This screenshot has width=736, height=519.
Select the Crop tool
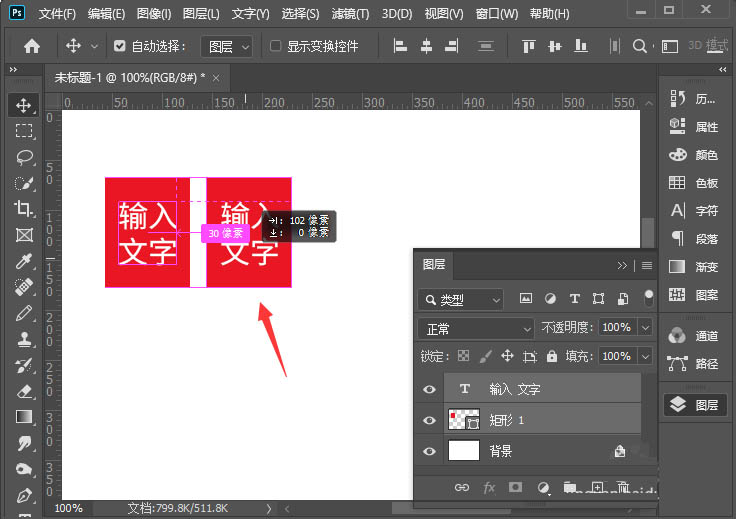tap(24, 209)
